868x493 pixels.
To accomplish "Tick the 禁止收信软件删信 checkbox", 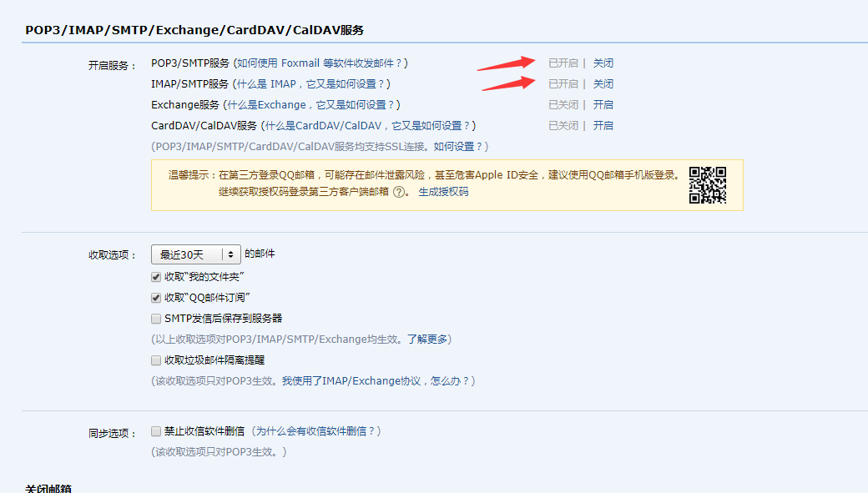I will tap(156, 431).
